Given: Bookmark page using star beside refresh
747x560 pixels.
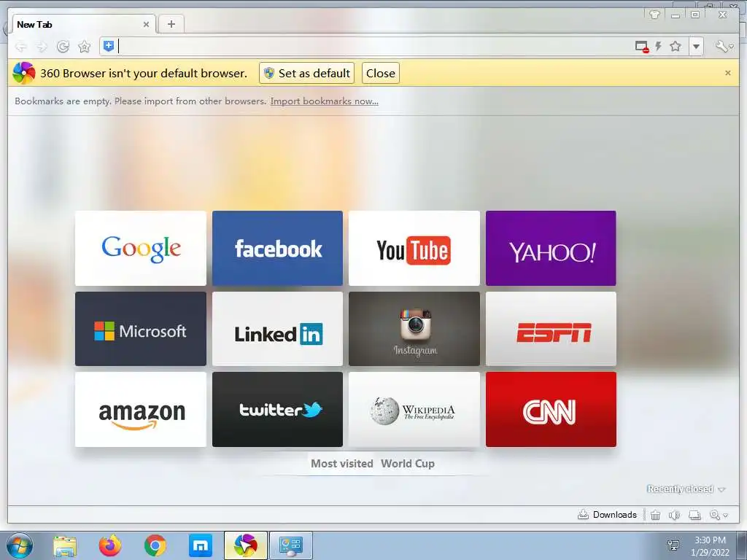Looking at the screenshot, I should (85, 46).
